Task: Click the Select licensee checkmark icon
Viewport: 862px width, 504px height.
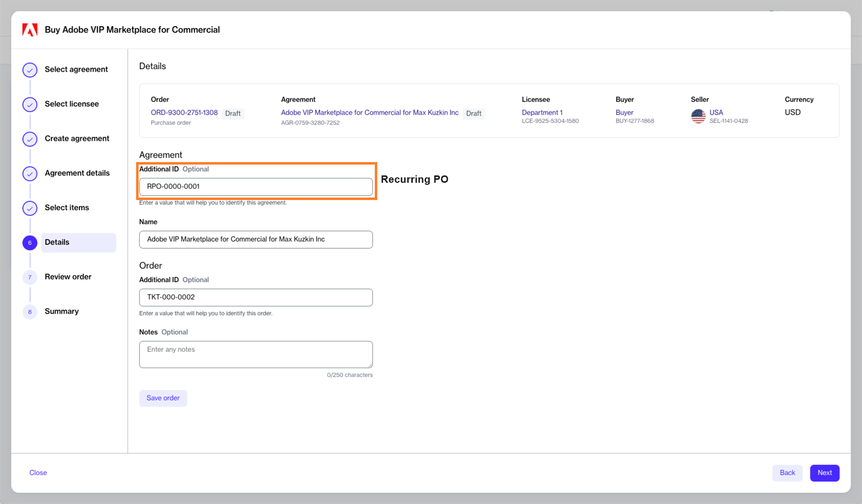Action: pos(30,104)
